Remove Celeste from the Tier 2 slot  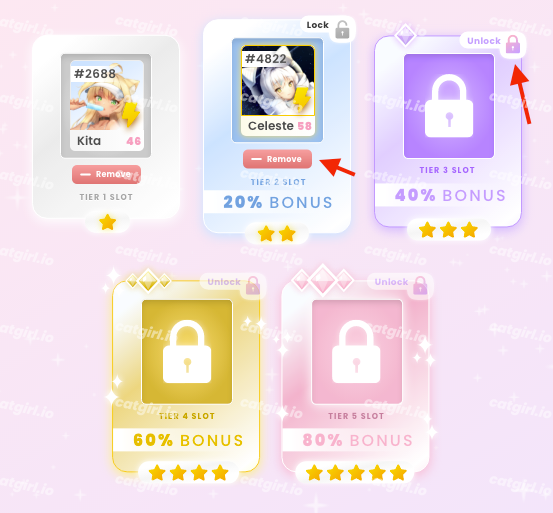278,159
